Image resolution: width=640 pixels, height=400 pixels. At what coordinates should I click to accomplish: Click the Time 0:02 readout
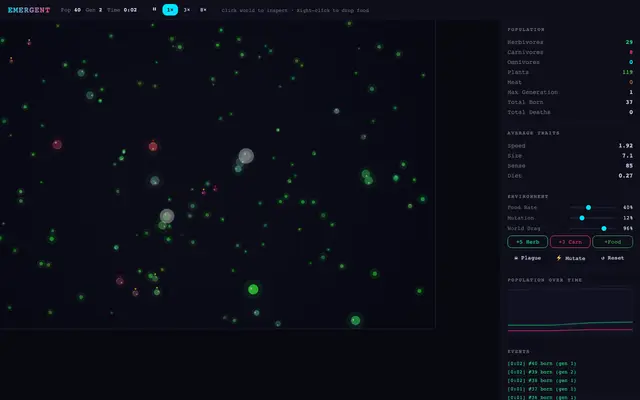click(122, 10)
